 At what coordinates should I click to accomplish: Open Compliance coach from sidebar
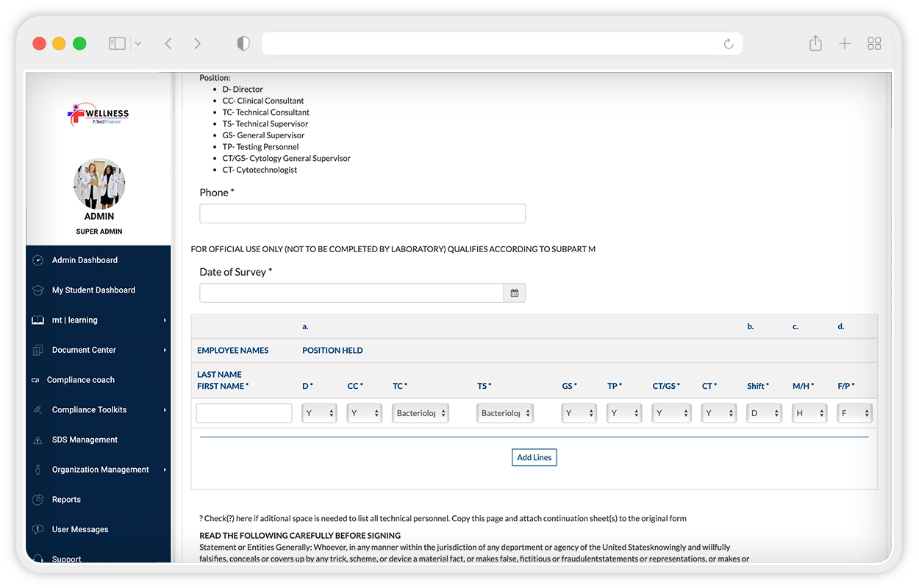[81, 380]
